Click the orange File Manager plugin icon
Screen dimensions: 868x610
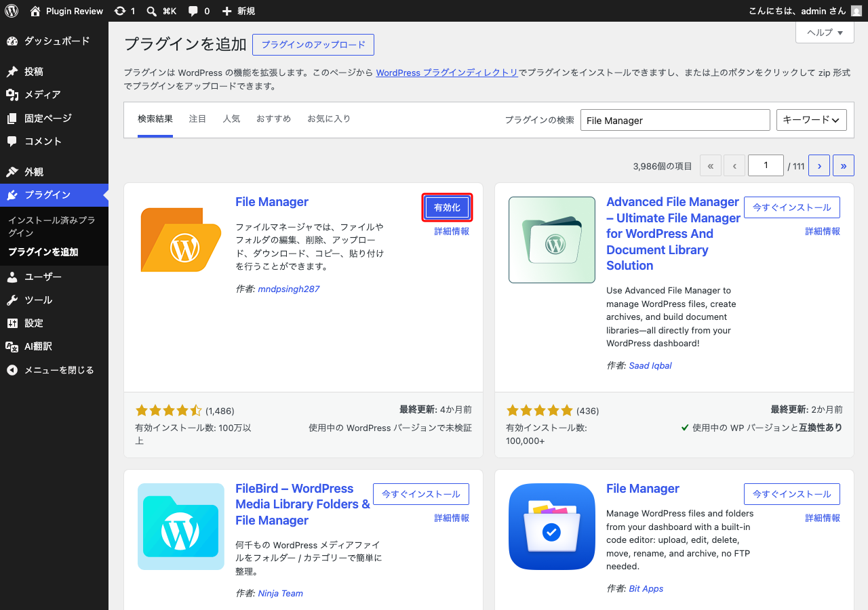coord(181,240)
